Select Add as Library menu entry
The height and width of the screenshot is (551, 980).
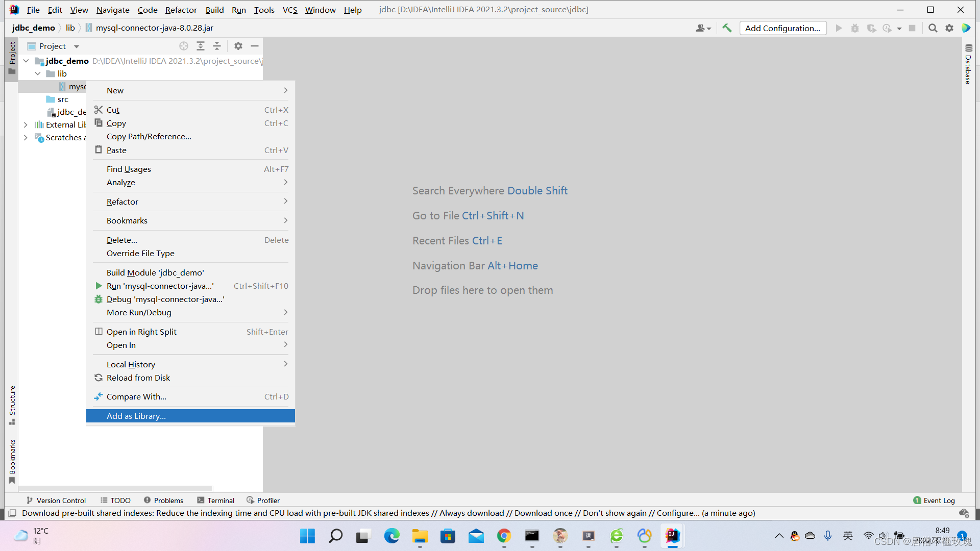click(x=136, y=416)
